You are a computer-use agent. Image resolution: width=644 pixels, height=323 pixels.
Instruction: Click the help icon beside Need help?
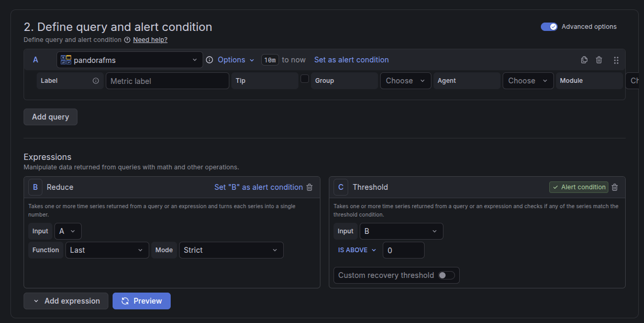[x=127, y=40]
